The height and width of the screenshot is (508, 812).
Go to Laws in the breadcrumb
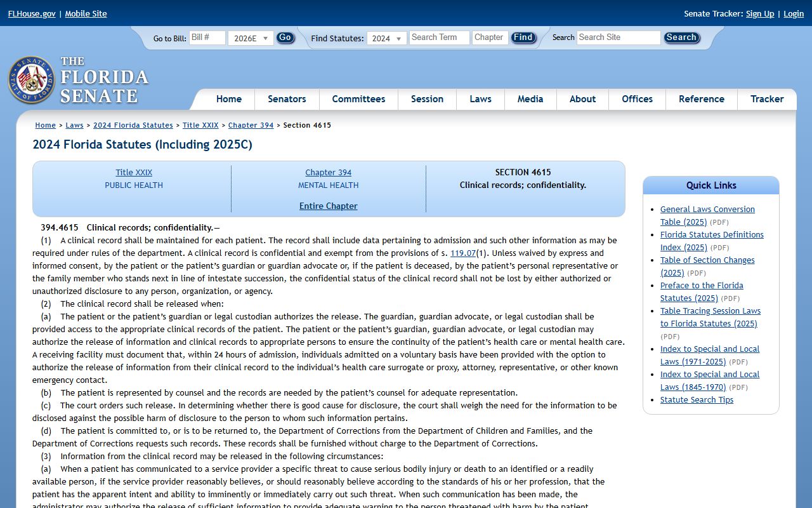74,125
